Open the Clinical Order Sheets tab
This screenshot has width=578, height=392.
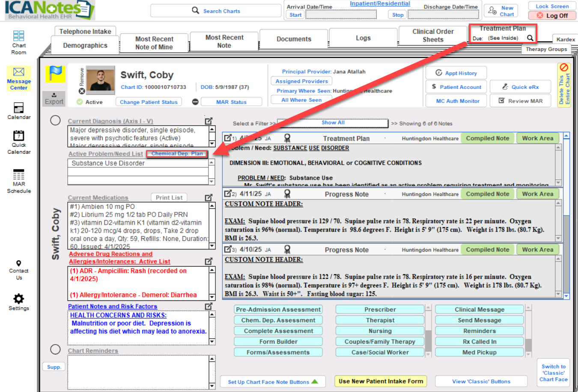click(x=432, y=36)
